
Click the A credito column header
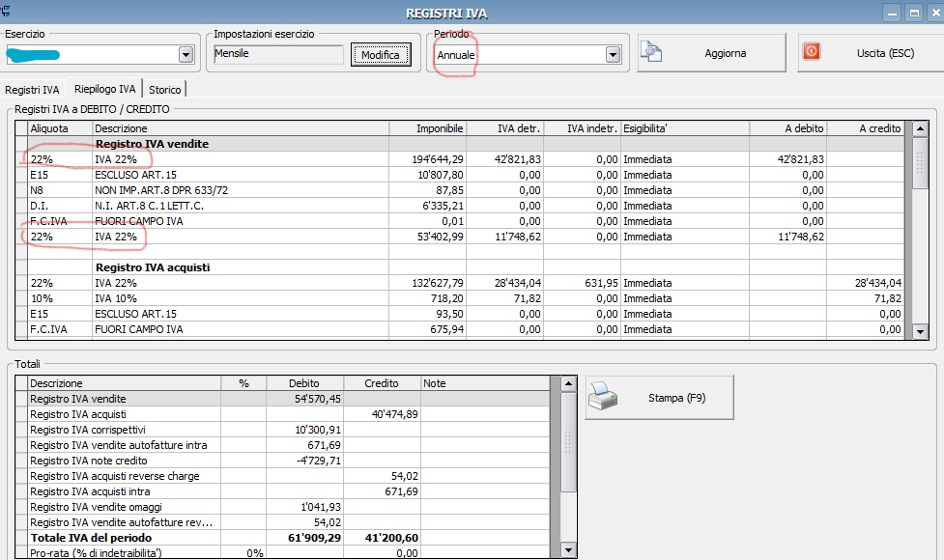point(865,128)
